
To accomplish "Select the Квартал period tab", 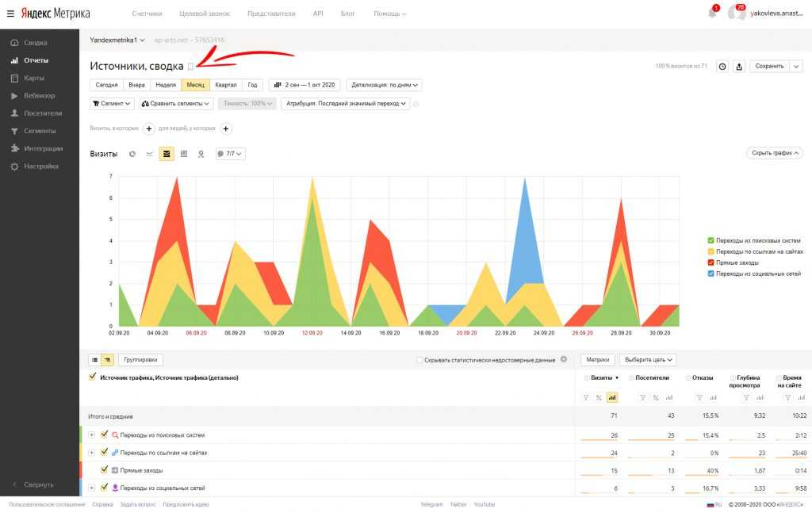I will click(226, 85).
